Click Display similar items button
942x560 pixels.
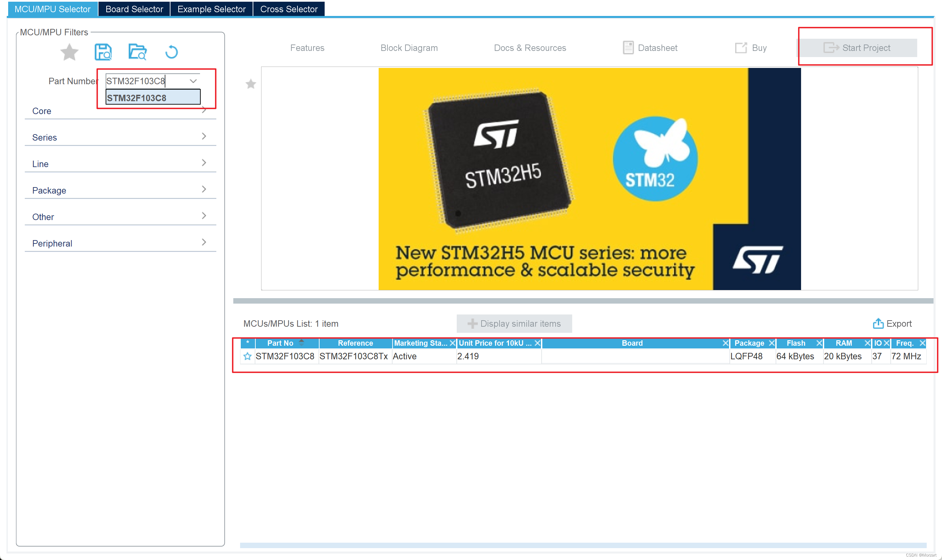point(514,323)
